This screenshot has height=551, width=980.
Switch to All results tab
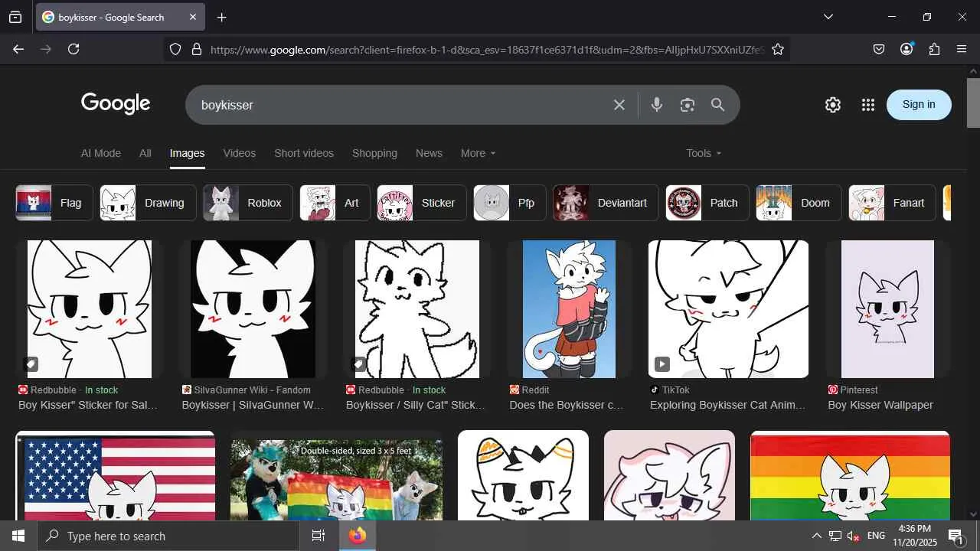pyautogui.click(x=145, y=153)
